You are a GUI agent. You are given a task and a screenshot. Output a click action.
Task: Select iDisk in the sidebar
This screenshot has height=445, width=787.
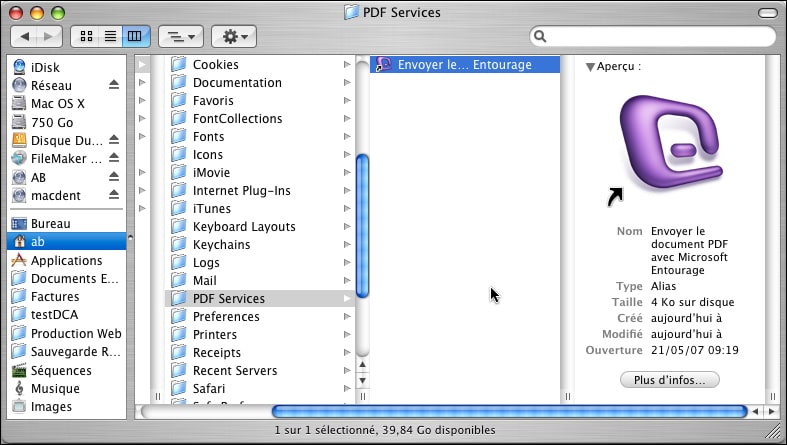(x=66, y=67)
